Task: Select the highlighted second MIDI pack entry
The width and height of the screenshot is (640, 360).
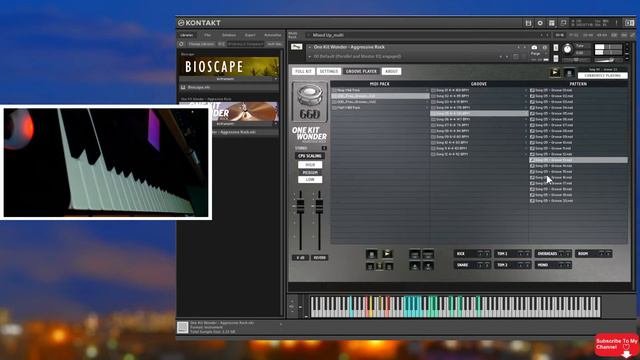Action: click(380, 96)
